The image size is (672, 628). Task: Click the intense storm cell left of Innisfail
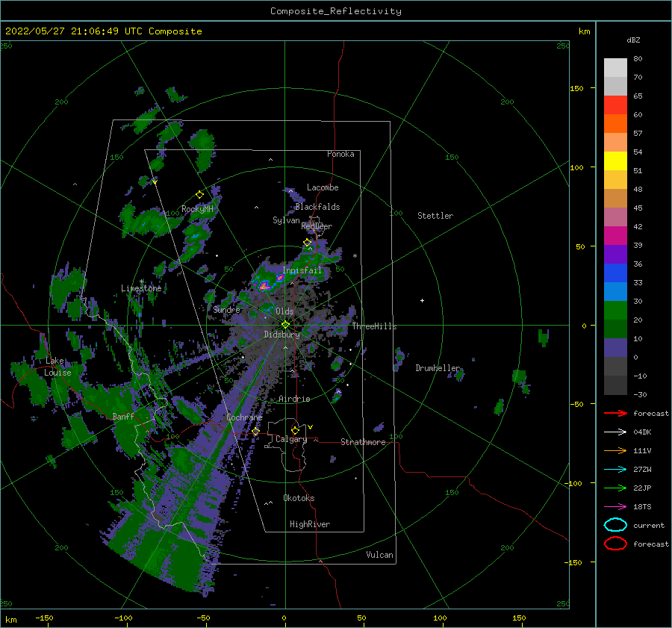tap(263, 285)
